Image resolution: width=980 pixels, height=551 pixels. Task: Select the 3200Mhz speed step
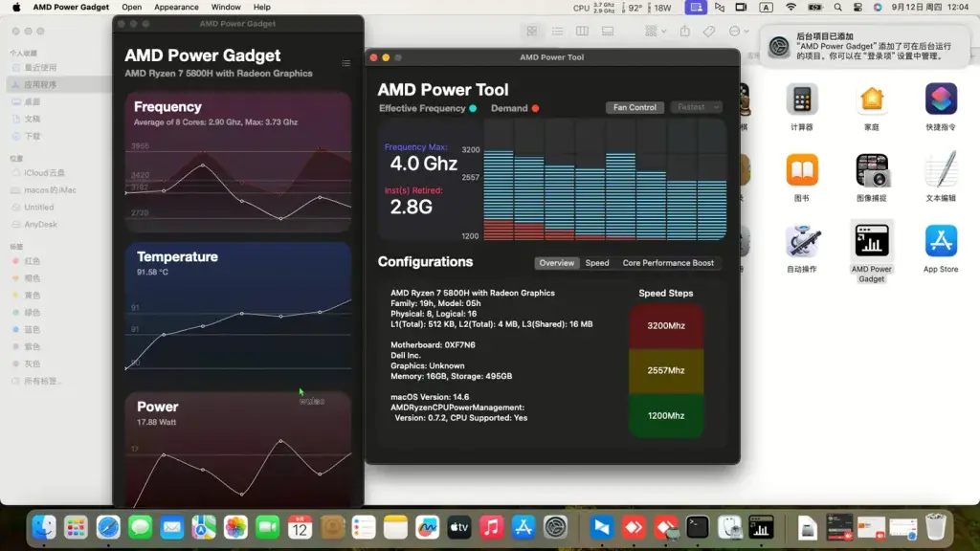pyautogui.click(x=666, y=325)
